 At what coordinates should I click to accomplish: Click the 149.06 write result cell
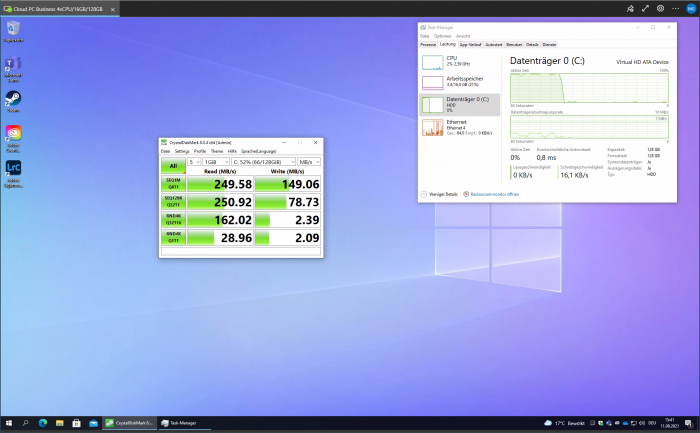(x=288, y=184)
